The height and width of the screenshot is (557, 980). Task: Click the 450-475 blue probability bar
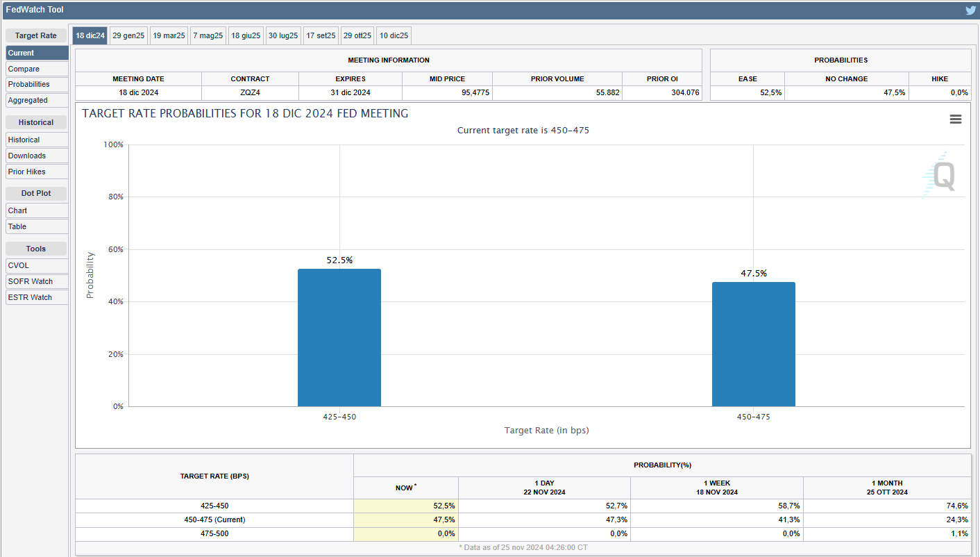point(753,344)
